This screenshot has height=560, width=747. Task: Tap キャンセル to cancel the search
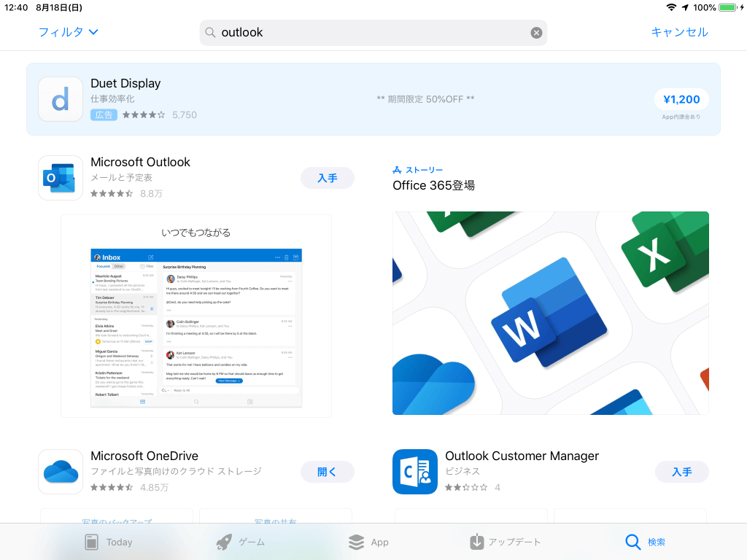(x=679, y=32)
